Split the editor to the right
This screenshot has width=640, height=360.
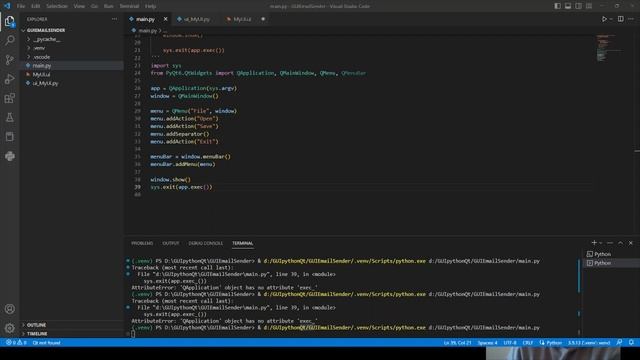click(620, 19)
